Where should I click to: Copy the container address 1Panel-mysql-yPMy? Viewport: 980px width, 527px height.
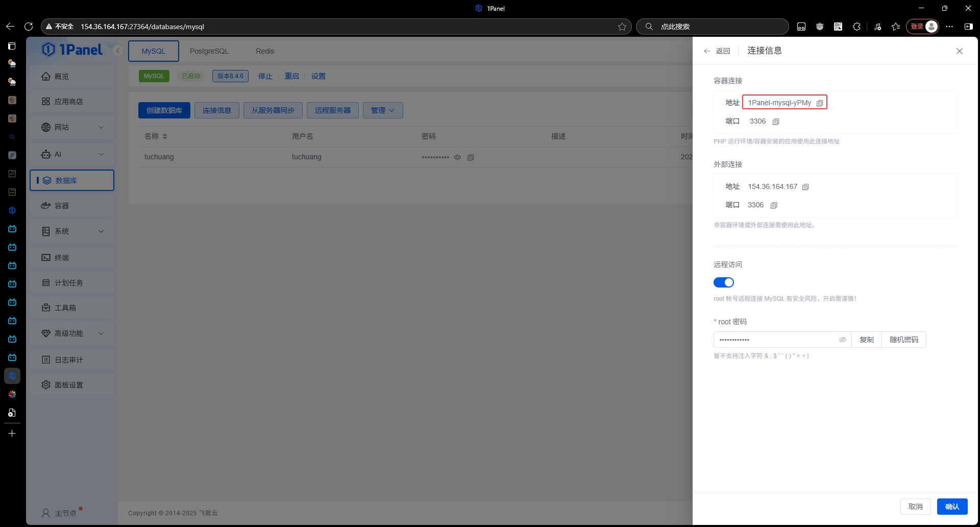[x=819, y=103]
